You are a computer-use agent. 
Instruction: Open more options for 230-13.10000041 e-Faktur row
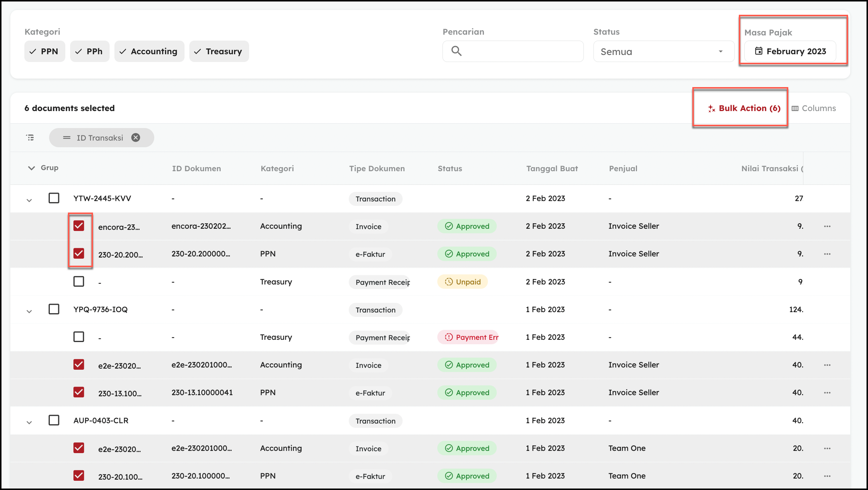[827, 393]
